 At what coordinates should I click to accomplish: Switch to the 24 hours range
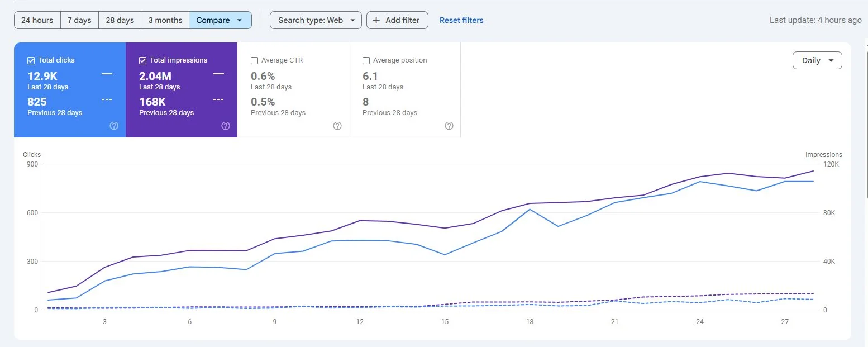[x=37, y=20]
